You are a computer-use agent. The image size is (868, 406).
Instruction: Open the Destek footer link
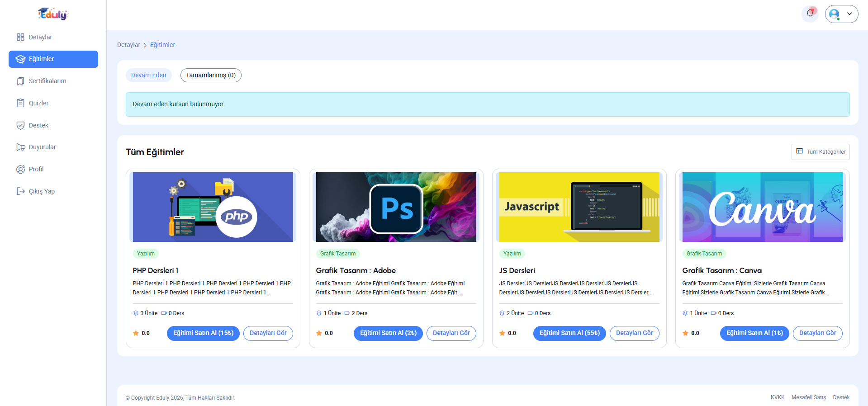click(x=841, y=397)
